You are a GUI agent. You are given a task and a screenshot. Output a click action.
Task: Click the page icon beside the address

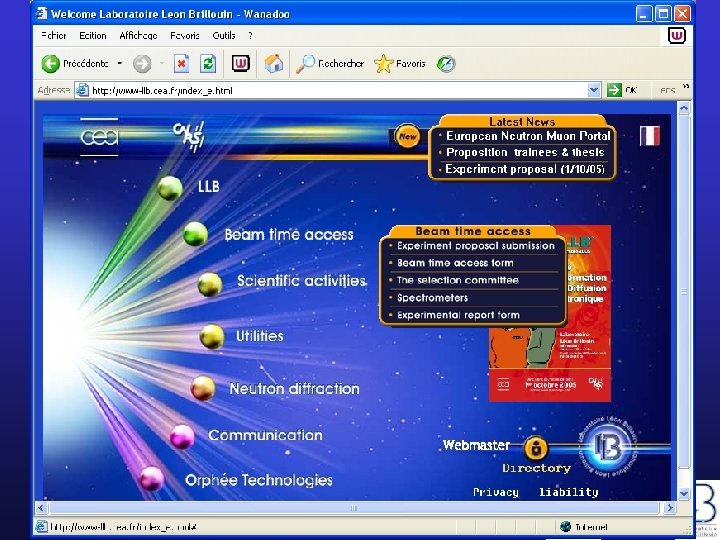click(82, 90)
